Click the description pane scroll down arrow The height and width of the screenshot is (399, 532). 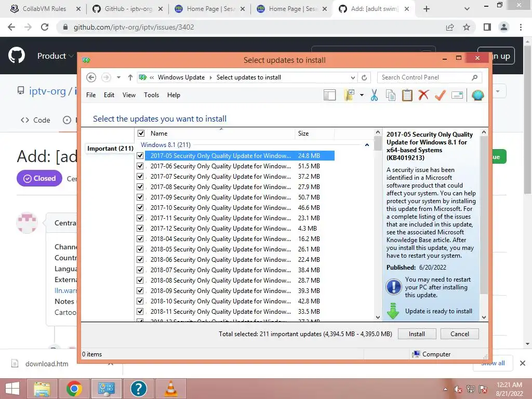point(484,317)
